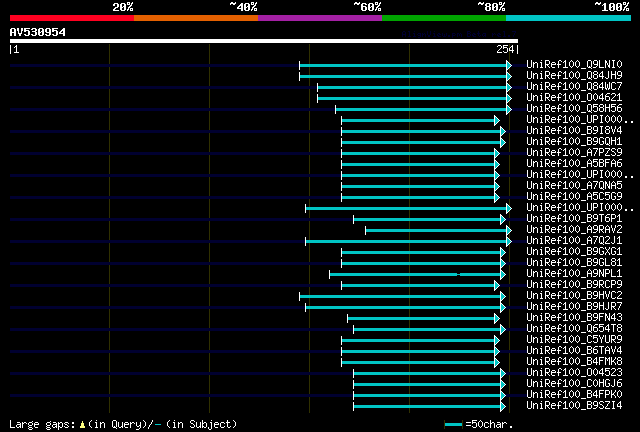Select the UniRef100_A7PZS9 label
Screen dimensions: 640x432
coord(574,153)
